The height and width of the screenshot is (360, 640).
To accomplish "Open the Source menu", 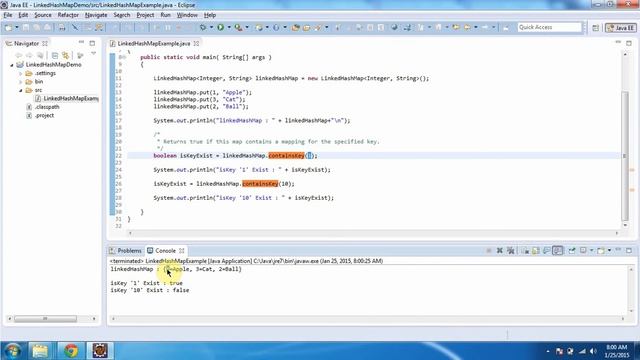I will click(x=43, y=15).
